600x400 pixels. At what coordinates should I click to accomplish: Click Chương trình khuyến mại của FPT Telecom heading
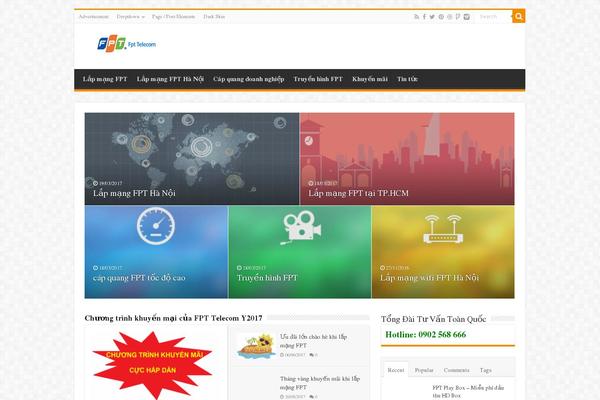tap(173, 318)
